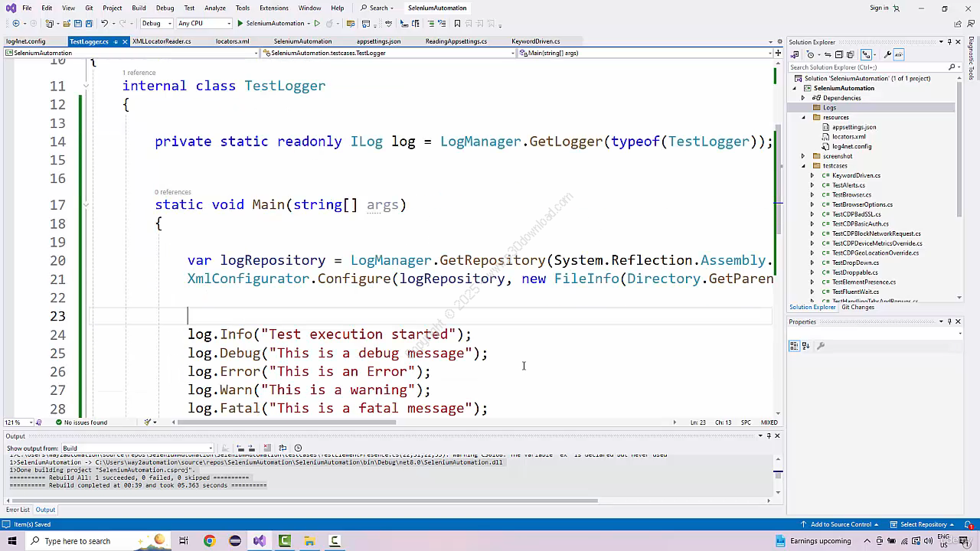Collapse the resources folder in Solution Explorer
This screenshot has width=980, height=551.
point(803,117)
